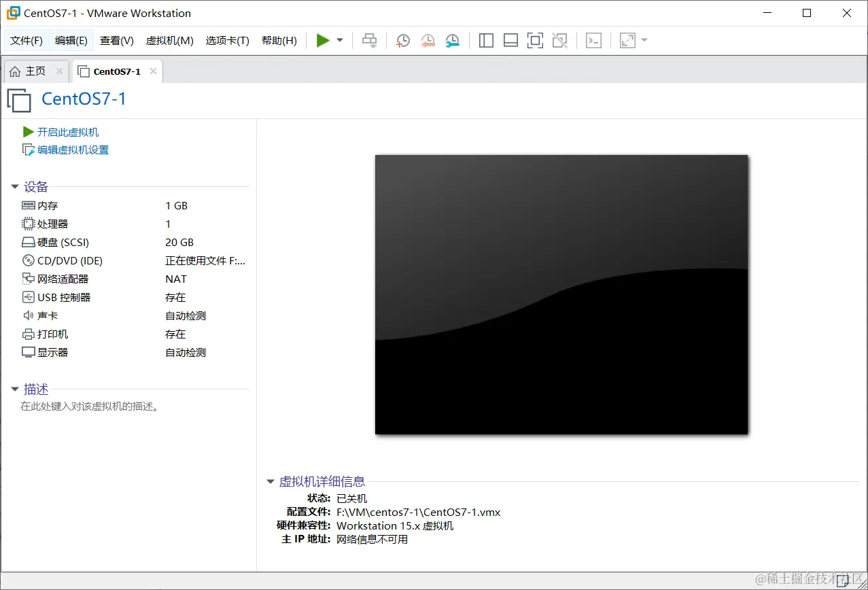Image resolution: width=868 pixels, height=590 pixels.
Task: Open the console view icon
Action: click(x=593, y=41)
